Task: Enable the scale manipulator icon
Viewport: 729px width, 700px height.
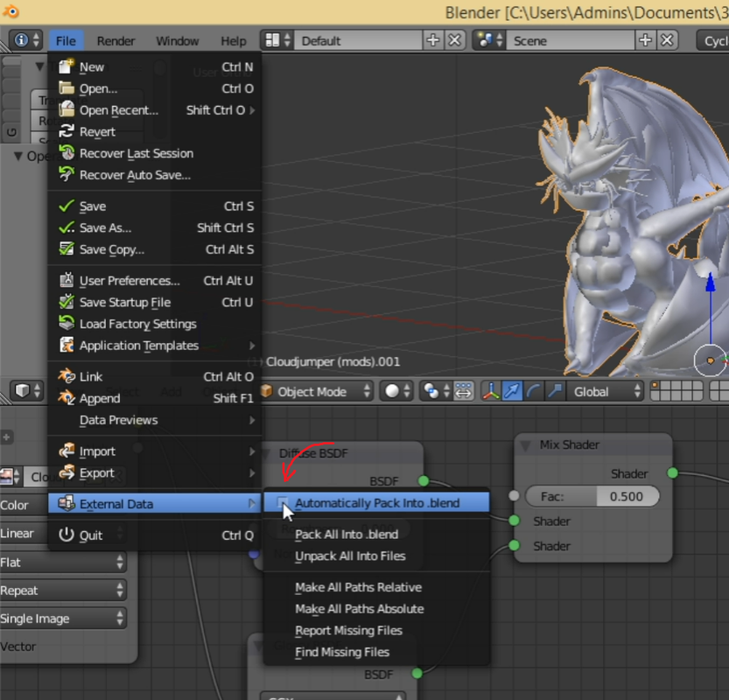Action: pos(555,391)
